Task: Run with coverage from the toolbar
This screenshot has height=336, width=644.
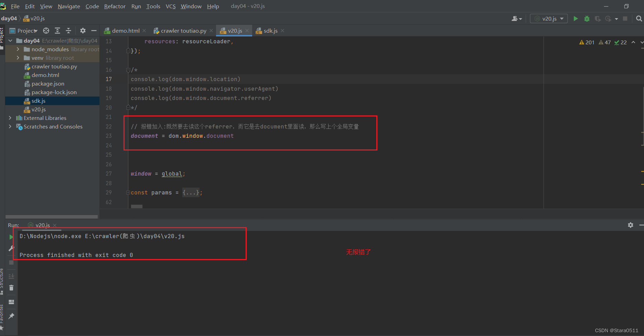Action: click(x=598, y=19)
